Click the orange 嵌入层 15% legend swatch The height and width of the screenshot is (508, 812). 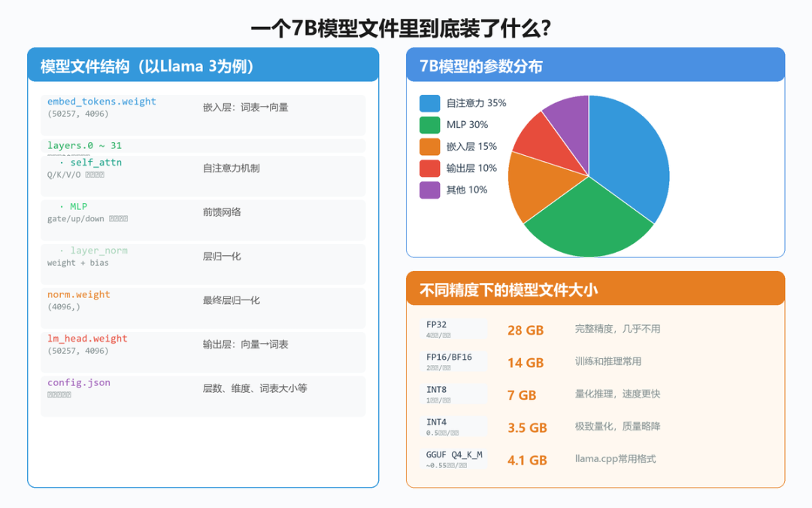pos(429,147)
